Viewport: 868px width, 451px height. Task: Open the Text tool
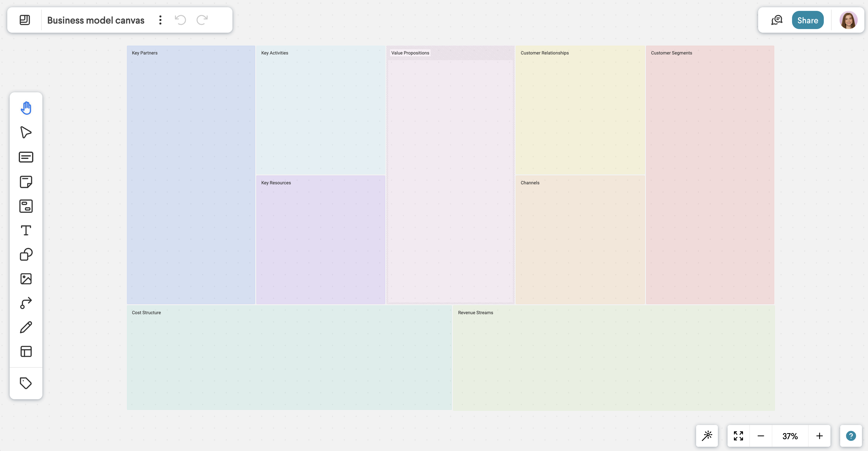pos(26,230)
